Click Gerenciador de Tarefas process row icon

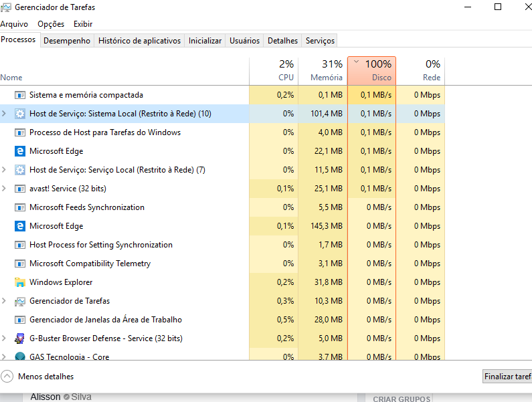20,301
